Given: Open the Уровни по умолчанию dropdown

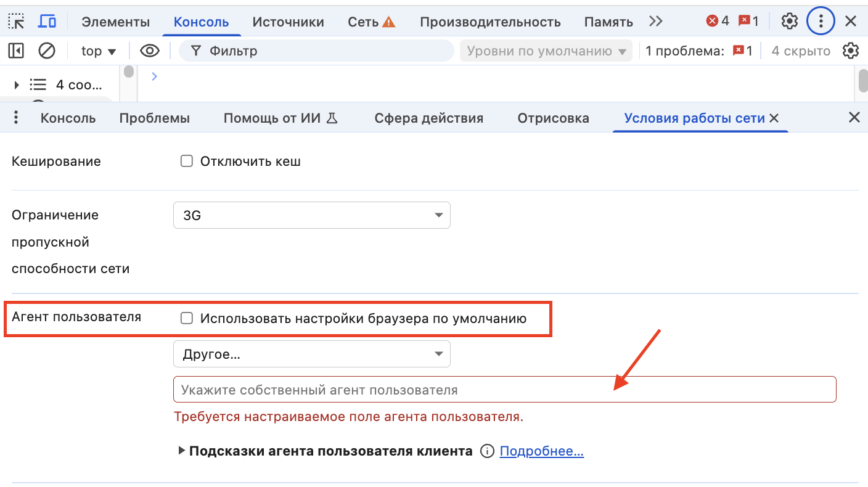Looking at the screenshot, I should point(545,51).
